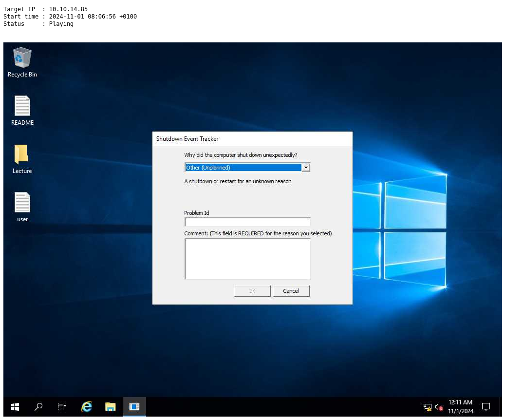
Task: Open taskbar search magnifier
Action: click(38, 407)
